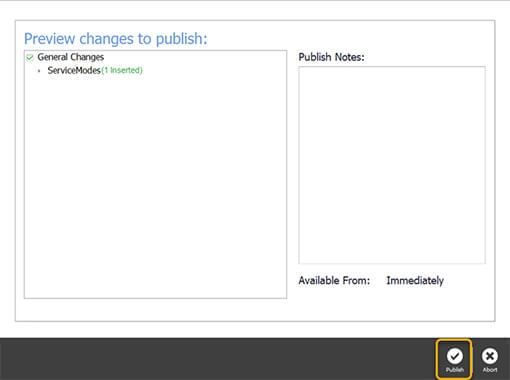
Task: Click the Immediately availability value
Action: pyautogui.click(x=415, y=281)
